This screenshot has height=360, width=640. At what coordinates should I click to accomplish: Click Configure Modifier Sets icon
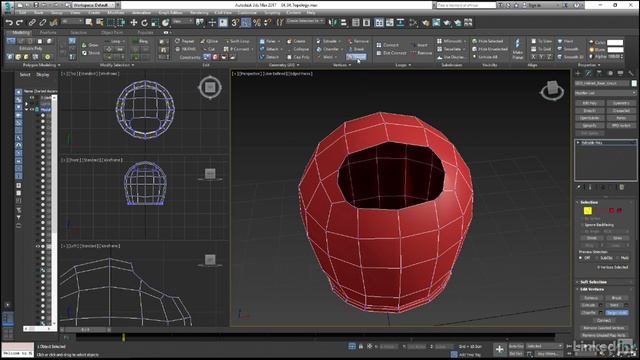[622, 187]
